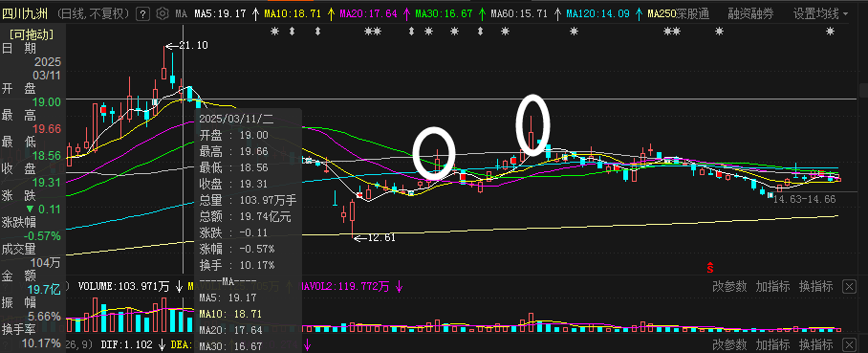Click the first up-down arrow event marker
The image size is (868, 353).
pyautogui.click(x=293, y=32)
